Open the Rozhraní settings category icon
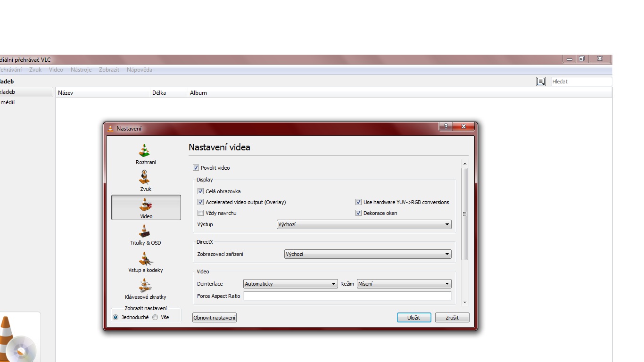 pyautogui.click(x=145, y=151)
